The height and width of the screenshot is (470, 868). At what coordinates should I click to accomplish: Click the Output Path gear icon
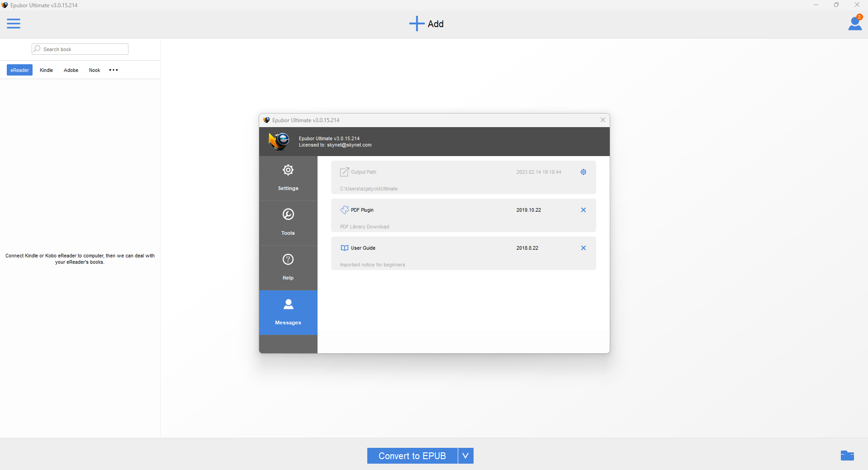point(583,172)
